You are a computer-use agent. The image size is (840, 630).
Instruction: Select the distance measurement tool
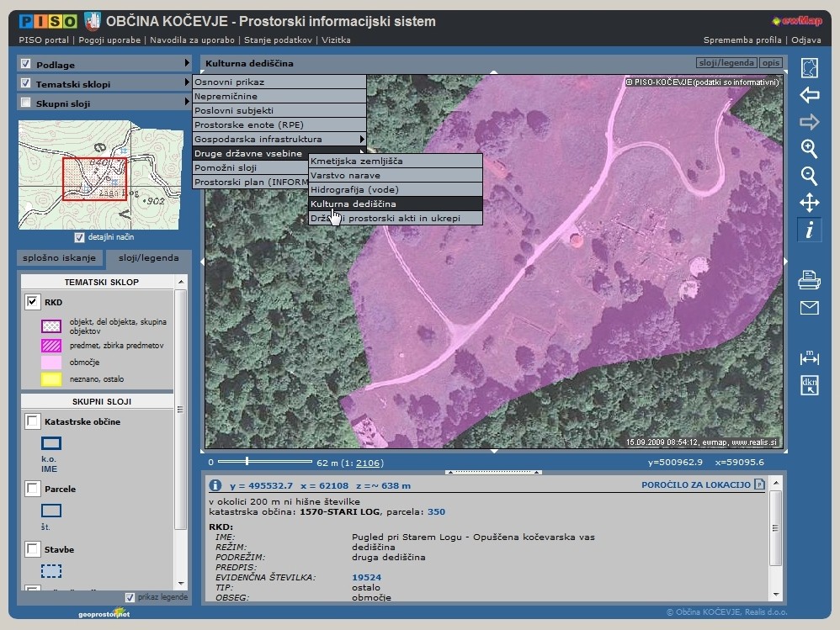(809, 357)
